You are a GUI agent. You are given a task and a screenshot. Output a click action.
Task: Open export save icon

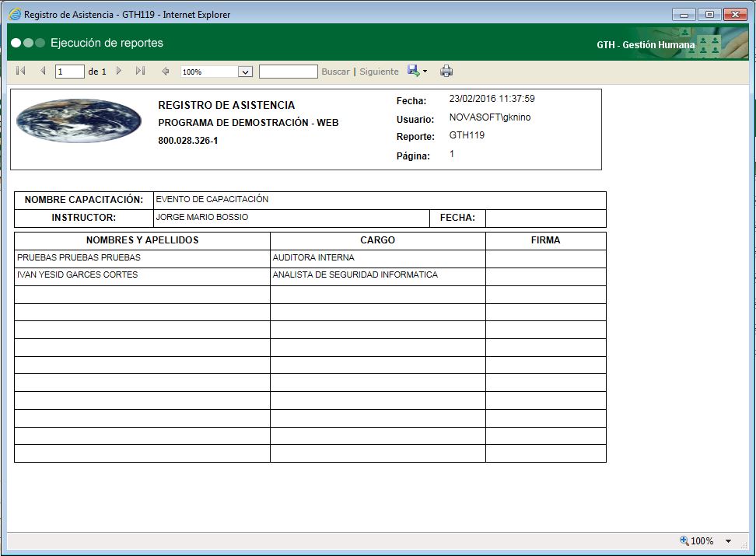[x=413, y=71]
